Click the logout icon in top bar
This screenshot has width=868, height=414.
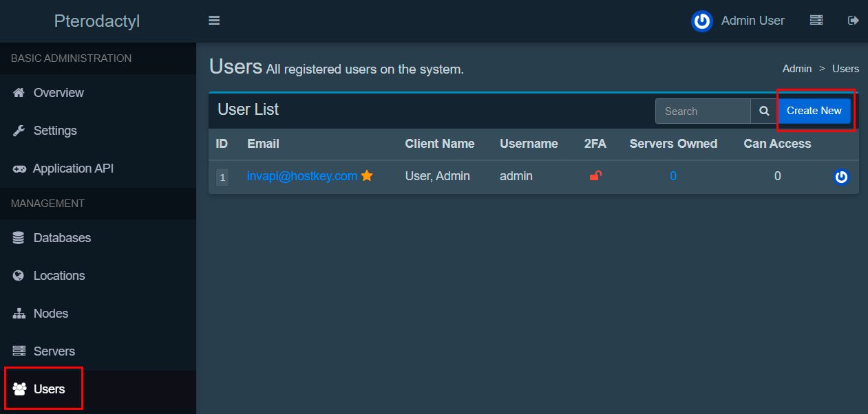pyautogui.click(x=853, y=21)
